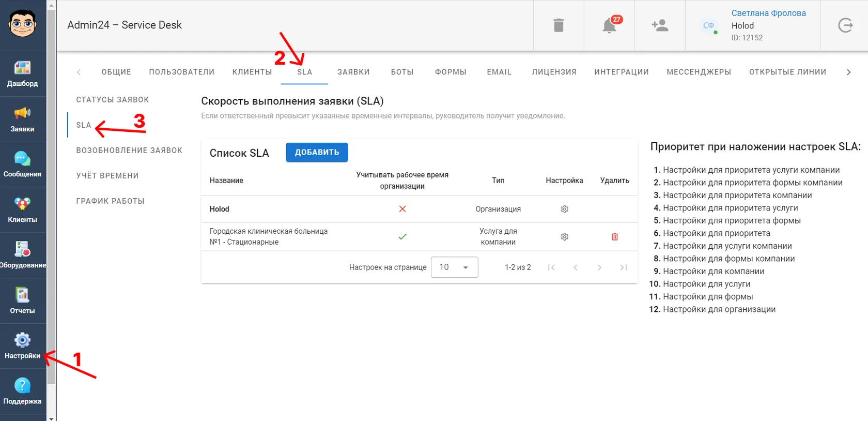868x421 pixels.
Task: Open the Клиенты sidebar section
Action: pyautogui.click(x=23, y=210)
